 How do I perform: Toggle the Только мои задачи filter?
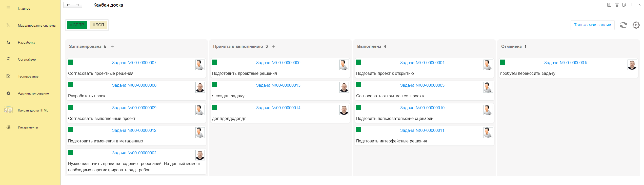tap(592, 25)
